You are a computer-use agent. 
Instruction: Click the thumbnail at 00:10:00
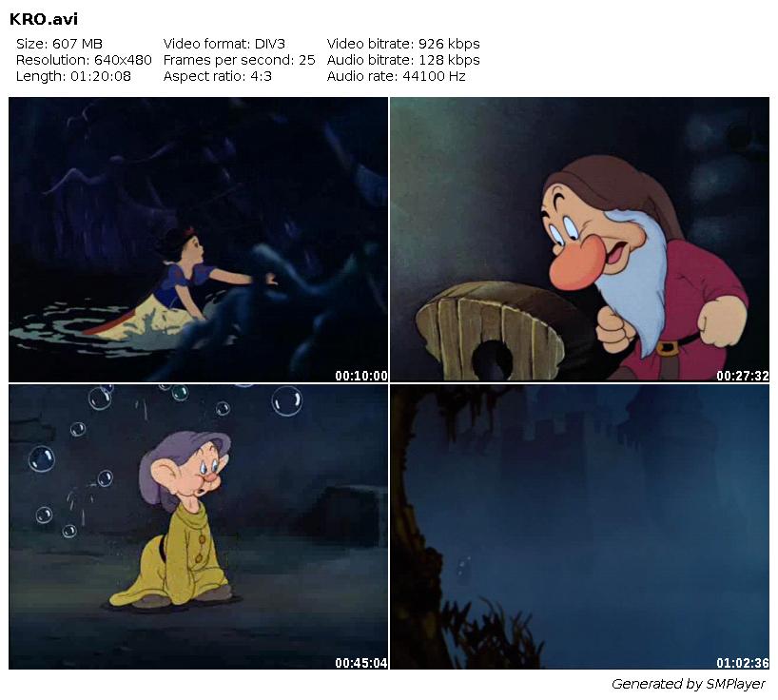point(198,240)
